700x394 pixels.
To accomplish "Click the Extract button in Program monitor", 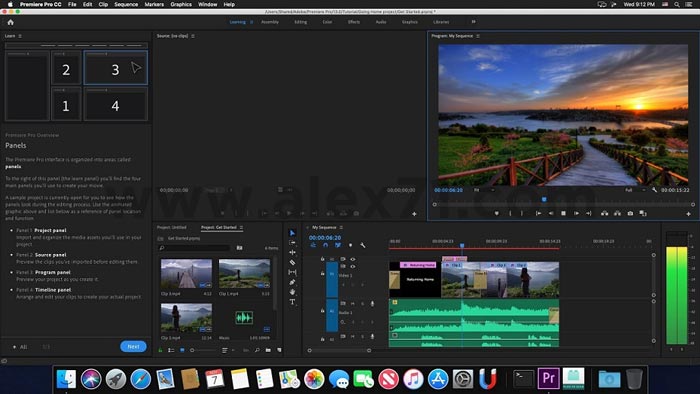I will (617, 213).
